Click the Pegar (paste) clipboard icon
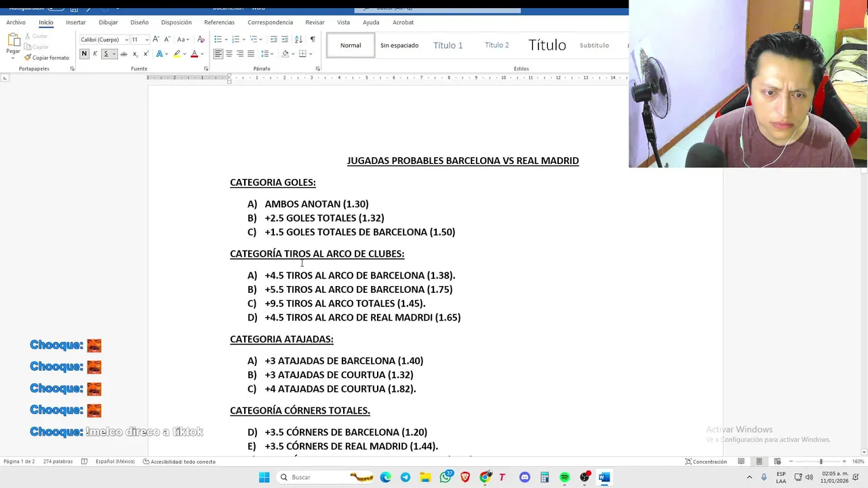868x488 pixels. (x=13, y=40)
